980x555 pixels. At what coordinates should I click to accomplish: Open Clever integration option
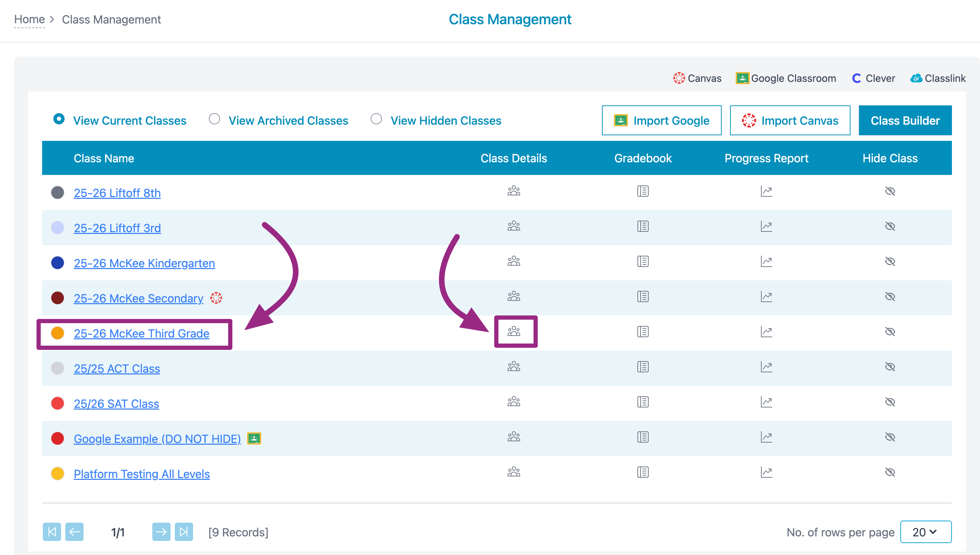[873, 79]
